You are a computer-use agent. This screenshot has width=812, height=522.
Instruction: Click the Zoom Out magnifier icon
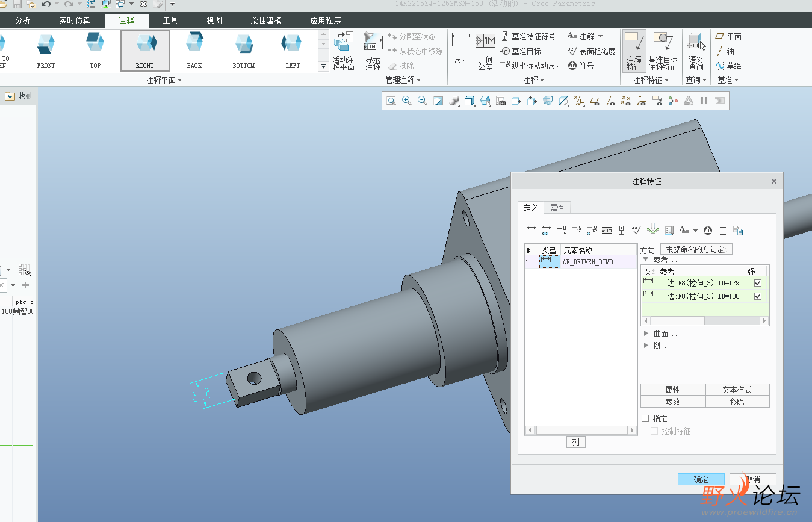coord(422,101)
